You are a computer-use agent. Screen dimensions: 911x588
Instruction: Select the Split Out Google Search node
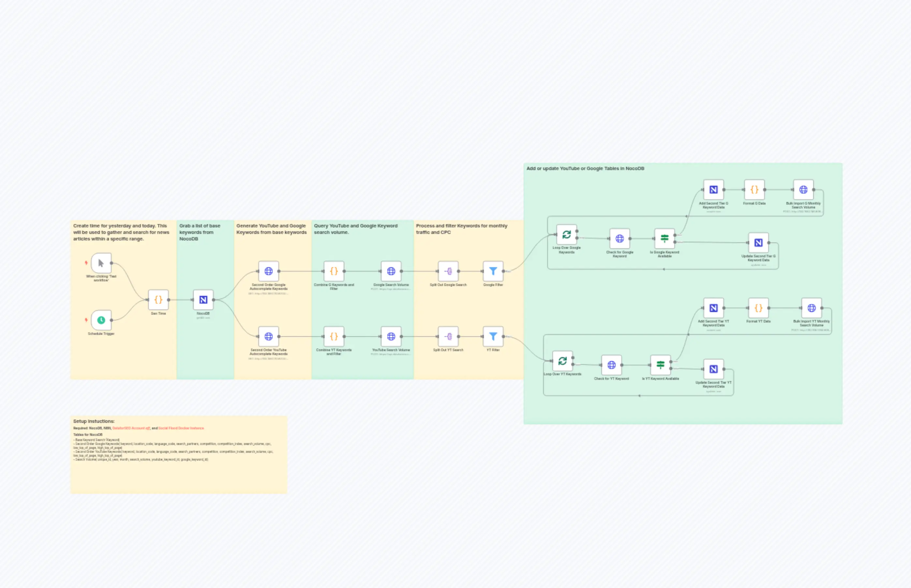pyautogui.click(x=448, y=271)
